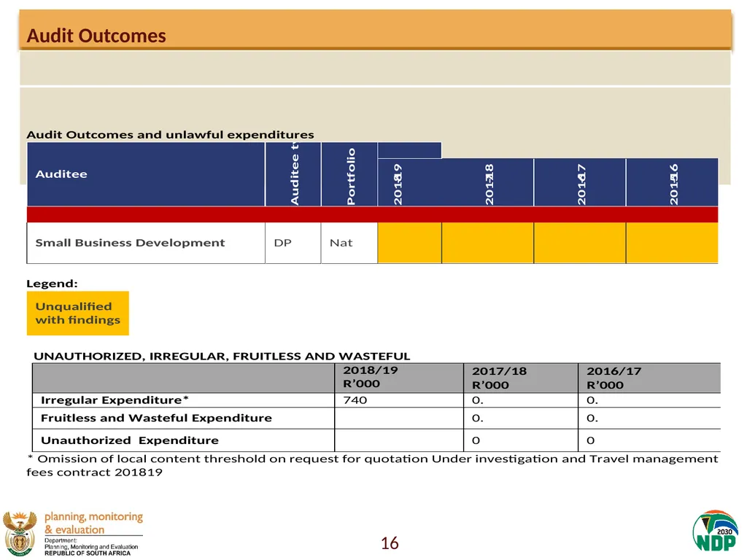Click the footnote about omission of local content
The height and width of the screenshot is (560, 747).
tap(372, 466)
